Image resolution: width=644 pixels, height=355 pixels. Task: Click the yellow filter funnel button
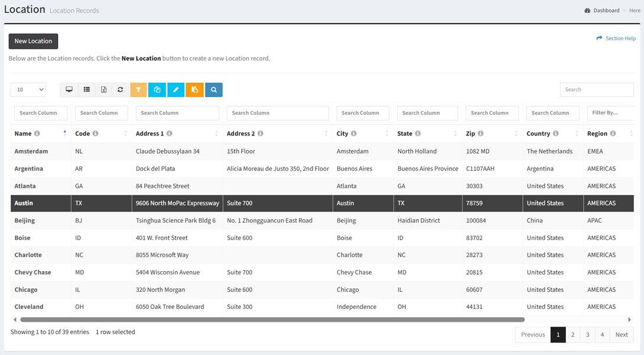click(138, 90)
